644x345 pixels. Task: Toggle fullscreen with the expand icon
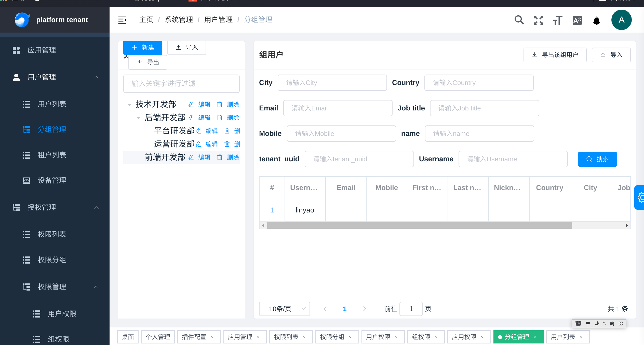pos(538,20)
